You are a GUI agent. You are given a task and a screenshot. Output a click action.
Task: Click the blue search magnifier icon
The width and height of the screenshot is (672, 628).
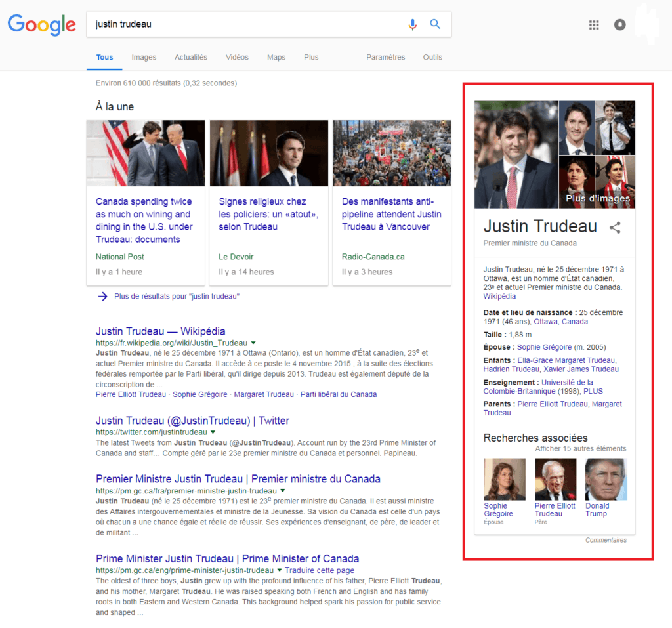pyautogui.click(x=435, y=24)
